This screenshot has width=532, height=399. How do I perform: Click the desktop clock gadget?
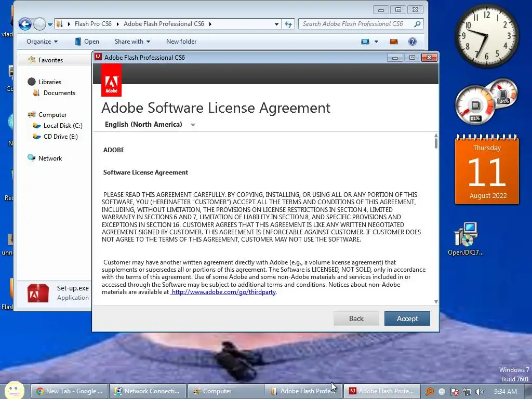tap(486, 36)
